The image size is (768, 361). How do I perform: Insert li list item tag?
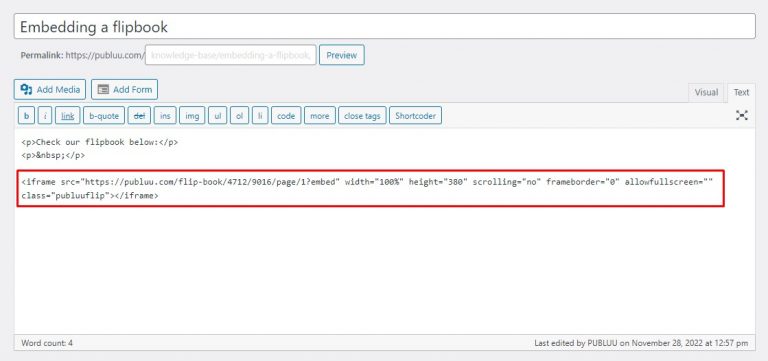(x=260, y=116)
